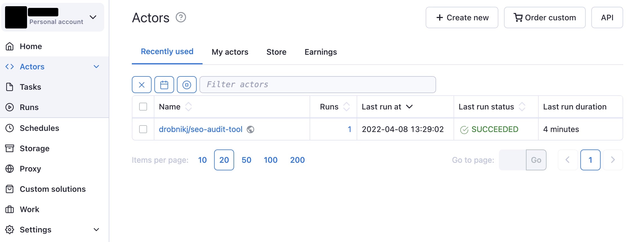Check the box for drobnikj/seo-audit-tool row
The image size is (644, 242).
(143, 129)
